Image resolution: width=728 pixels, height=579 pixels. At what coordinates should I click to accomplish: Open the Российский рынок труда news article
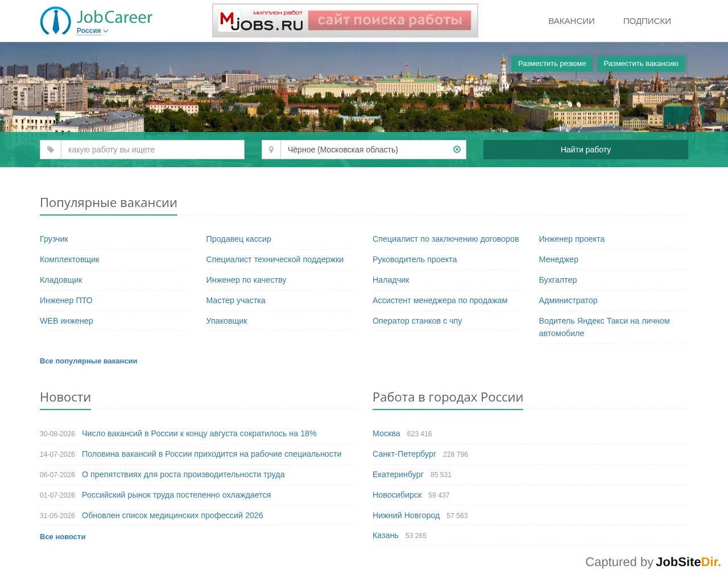176,495
